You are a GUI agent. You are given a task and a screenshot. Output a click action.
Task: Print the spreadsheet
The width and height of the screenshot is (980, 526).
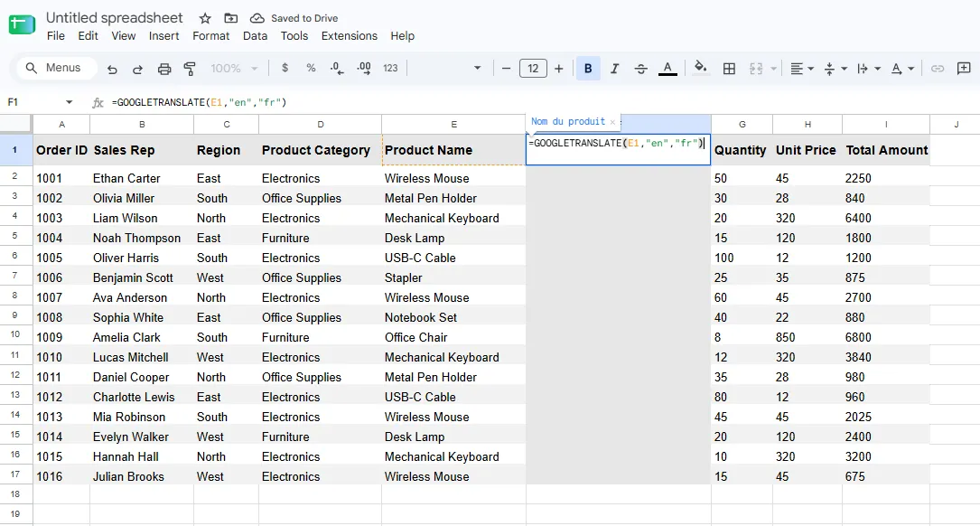click(x=163, y=69)
